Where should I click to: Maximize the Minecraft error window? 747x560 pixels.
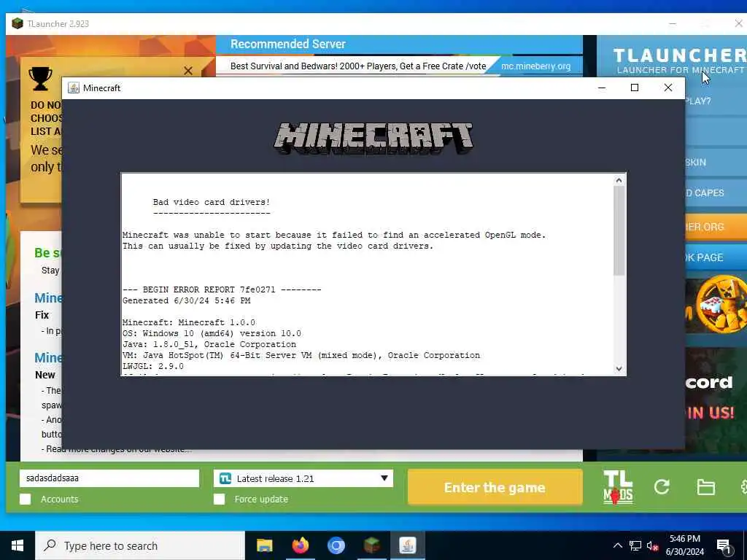click(x=635, y=87)
